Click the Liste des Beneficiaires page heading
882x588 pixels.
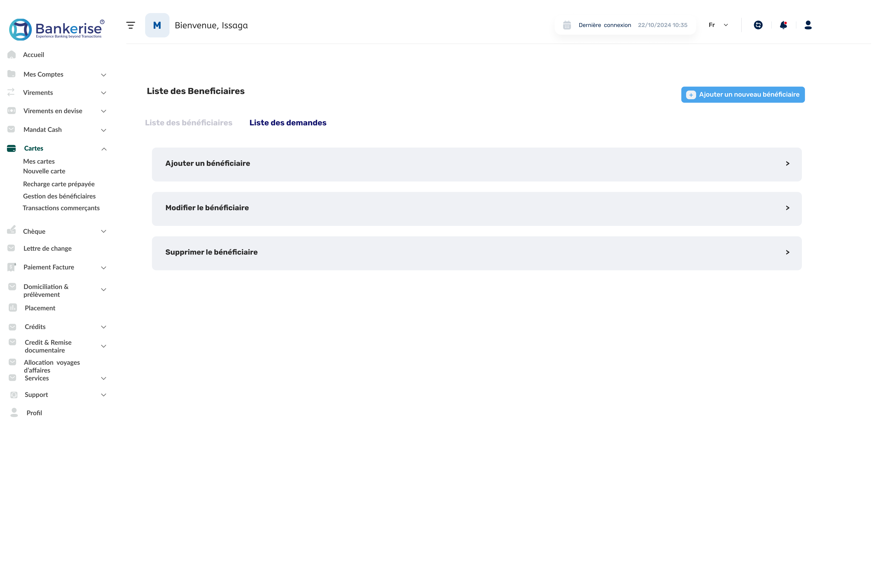point(196,91)
